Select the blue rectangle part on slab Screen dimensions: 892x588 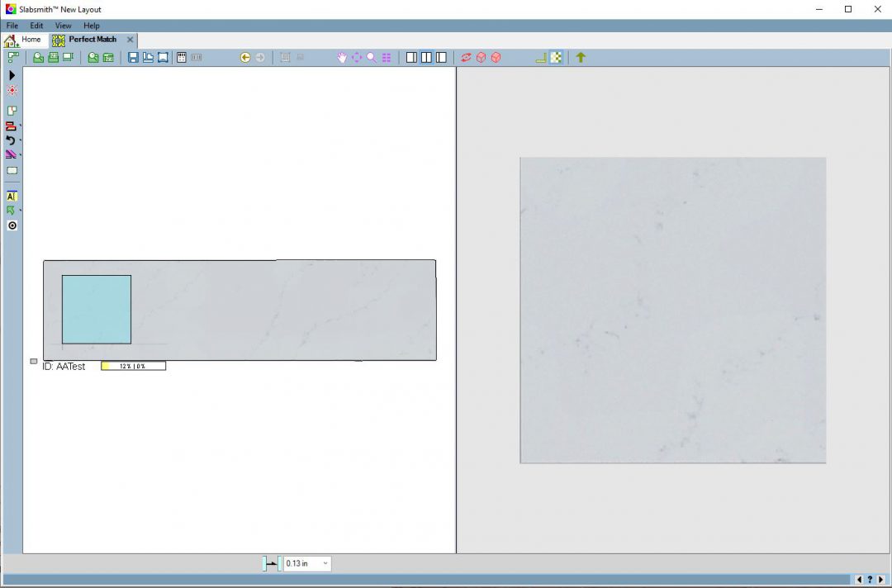97,310
